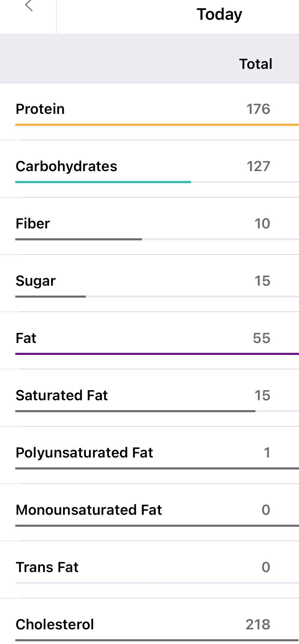Click the purple Fat progress bar
The height and width of the screenshot is (644, 299).
pos(157,354)
